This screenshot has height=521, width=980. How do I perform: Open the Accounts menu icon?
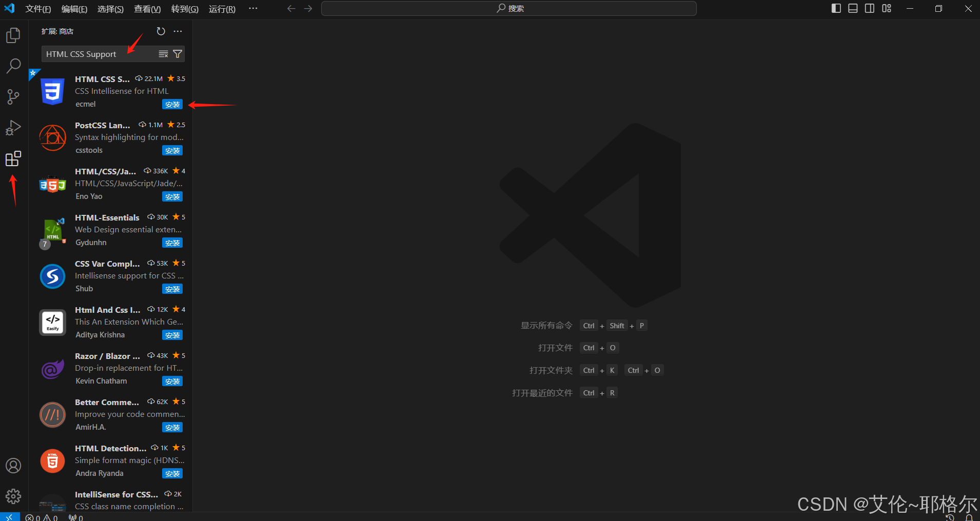coord(13,466)
